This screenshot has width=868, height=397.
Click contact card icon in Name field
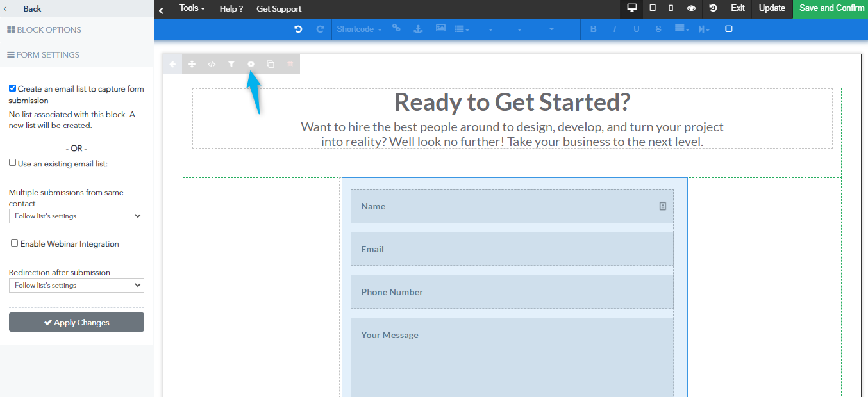[x=663, y=206]
